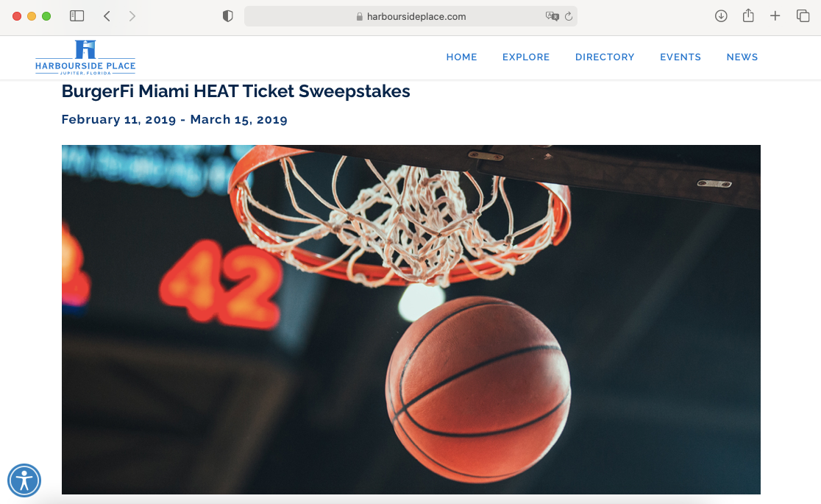Show tab overview
Screen dimensions: 821x504
[x=803, y=16]
